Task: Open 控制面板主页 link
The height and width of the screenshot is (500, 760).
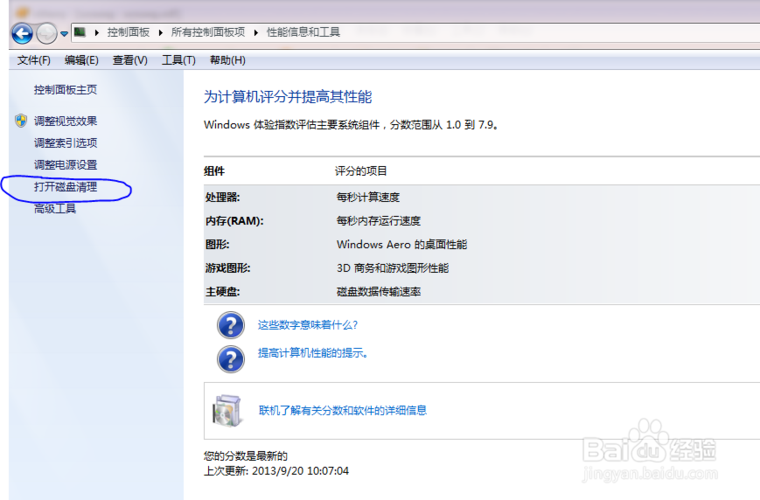Action: click(x=65, y=90)
